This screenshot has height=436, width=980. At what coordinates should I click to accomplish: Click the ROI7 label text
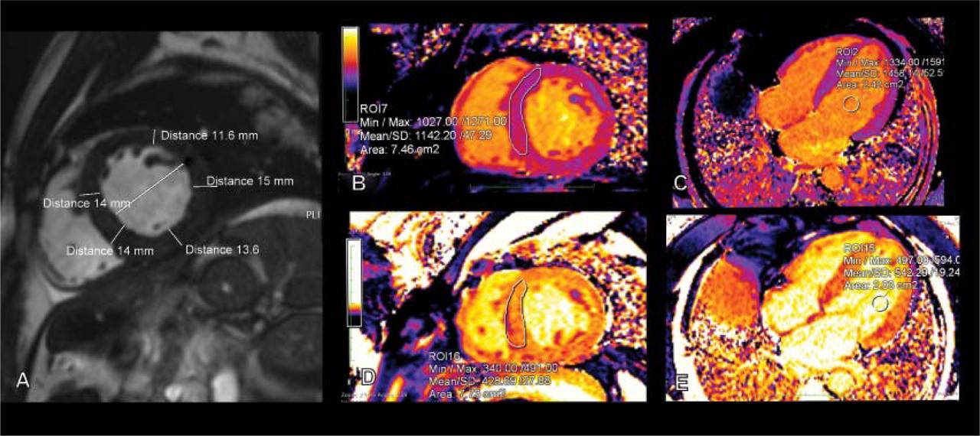pyautogui.click(x=374, y=109)
